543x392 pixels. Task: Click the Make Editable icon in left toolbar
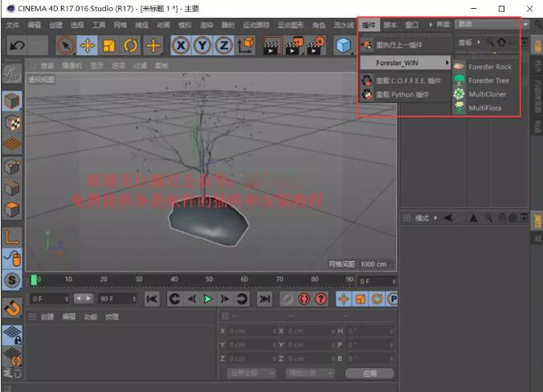pyautogui.click(x=12, y=73)
